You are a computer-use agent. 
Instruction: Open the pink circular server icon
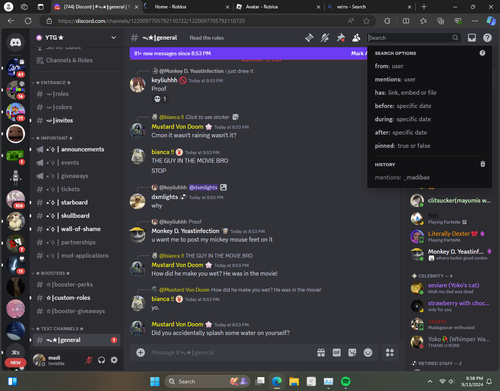point(15,309)
